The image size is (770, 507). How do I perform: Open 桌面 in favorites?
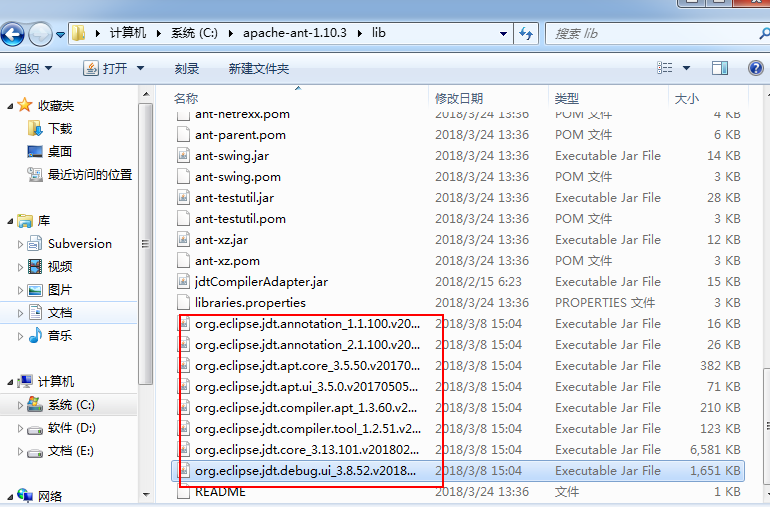(60, 151)
